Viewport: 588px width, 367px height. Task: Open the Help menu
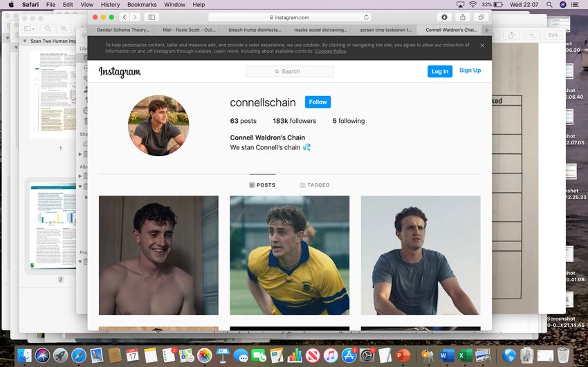coord(199,5)
